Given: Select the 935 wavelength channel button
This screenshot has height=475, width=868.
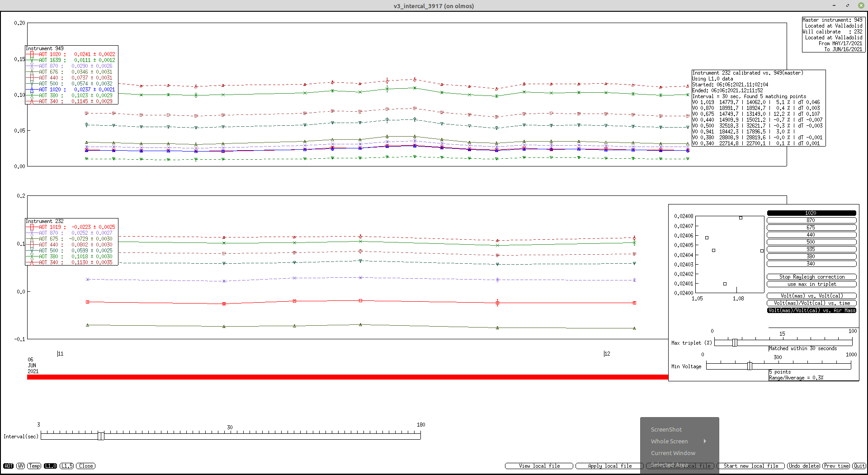Looking at the screenshot, I should [x=811, y=249].
